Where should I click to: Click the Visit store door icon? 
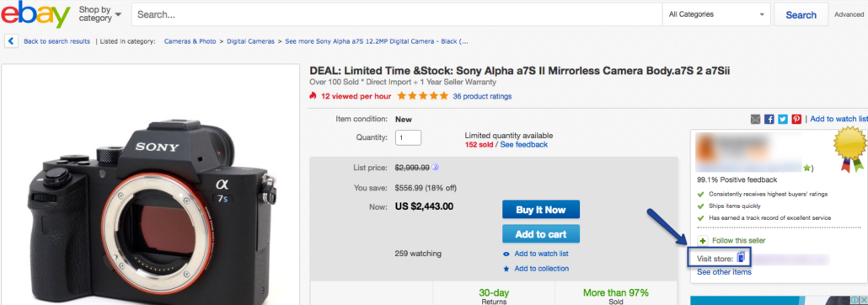742,257
